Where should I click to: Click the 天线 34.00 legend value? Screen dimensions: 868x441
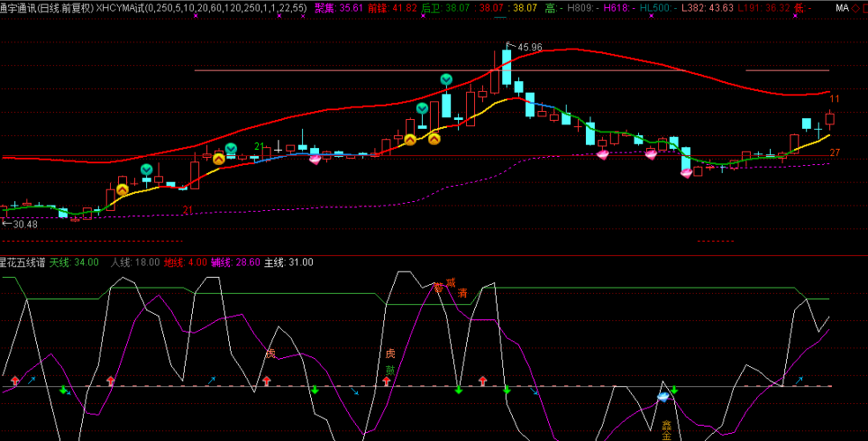pyautogui.click(x=73, y=262)
